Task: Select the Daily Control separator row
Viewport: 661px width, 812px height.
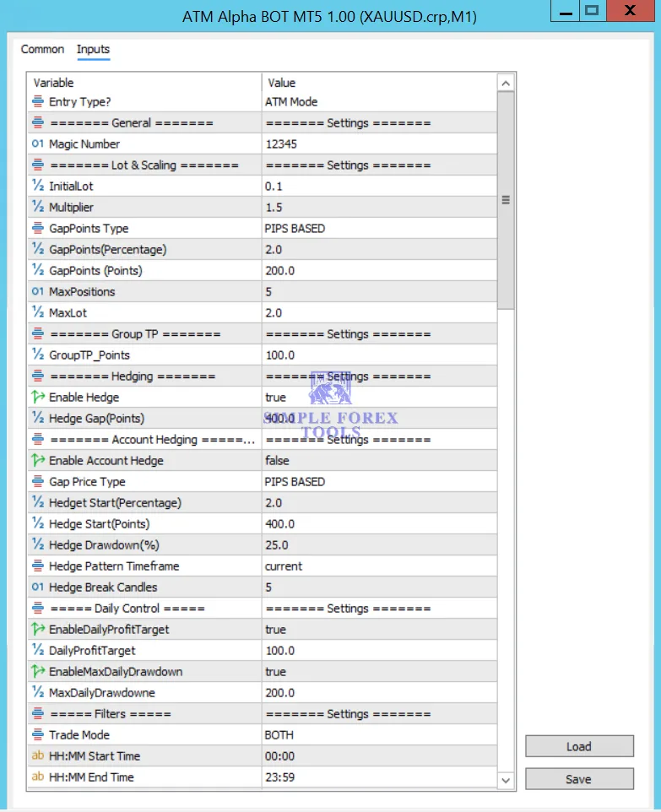Action: (x=262, y=609)
